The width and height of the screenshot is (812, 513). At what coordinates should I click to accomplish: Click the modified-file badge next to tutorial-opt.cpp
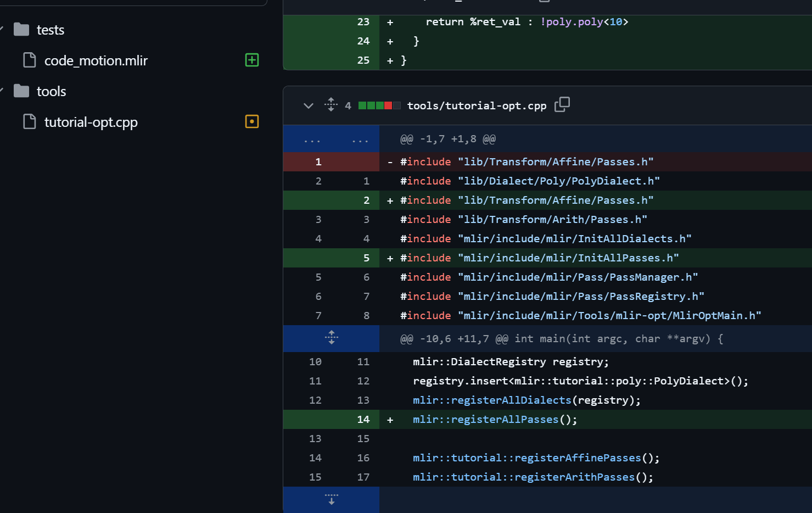coord(252,121)
